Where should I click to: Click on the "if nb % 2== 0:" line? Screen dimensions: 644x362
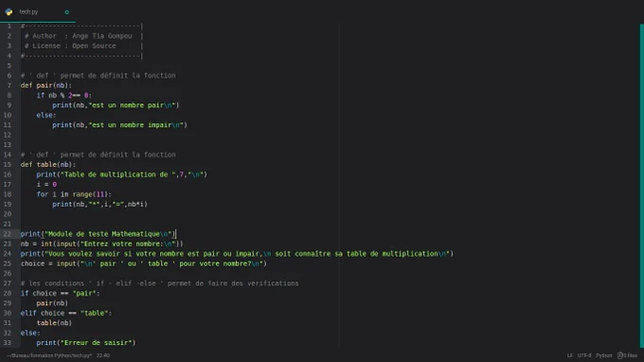(x=64, y=96)
